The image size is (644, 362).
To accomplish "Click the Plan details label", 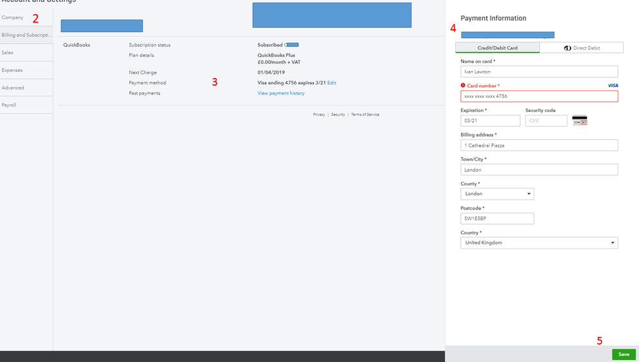I will coord(141,55).
